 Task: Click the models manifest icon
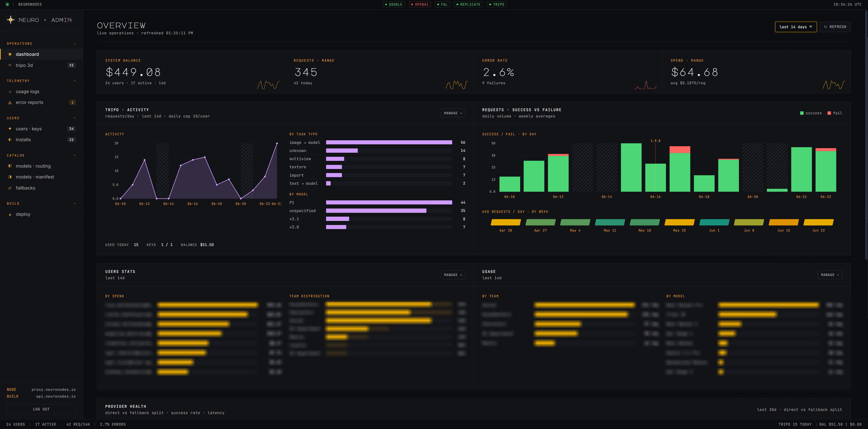[x=10, y=177]
